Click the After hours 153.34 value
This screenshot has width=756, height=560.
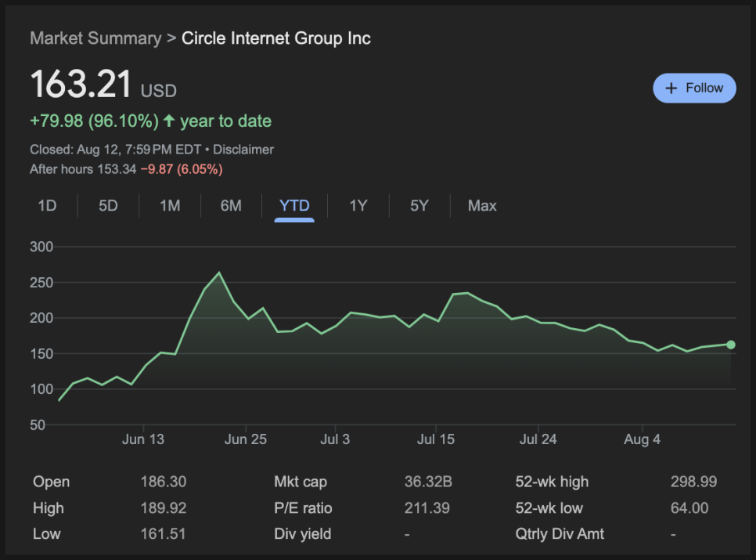pyautogui.click(x=117, y=169)
